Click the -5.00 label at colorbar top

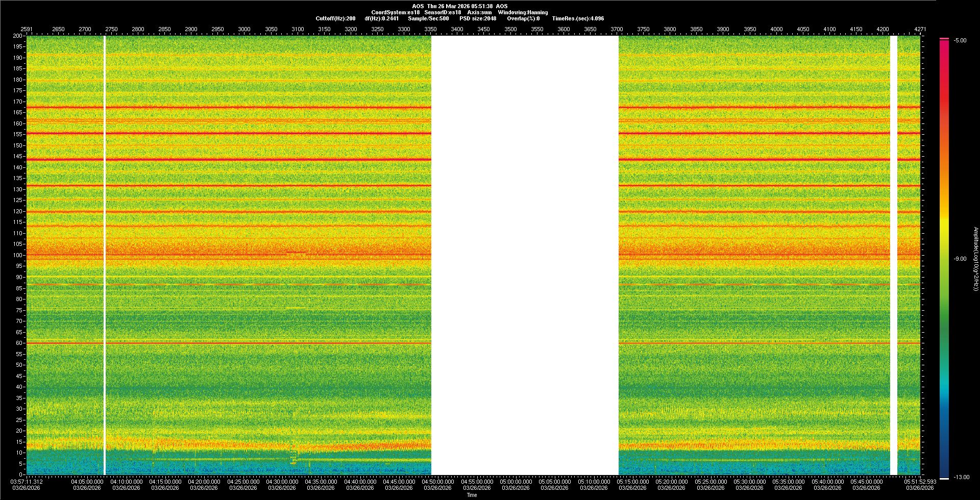pyautogui.click(x=960, y=41)
